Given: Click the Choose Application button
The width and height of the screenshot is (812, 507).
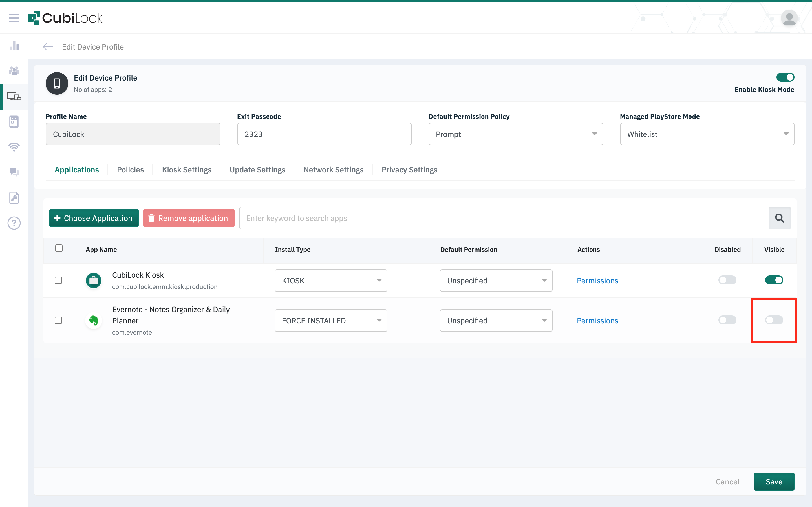Looking at the screenshot, I should click(x=94, y=218).
